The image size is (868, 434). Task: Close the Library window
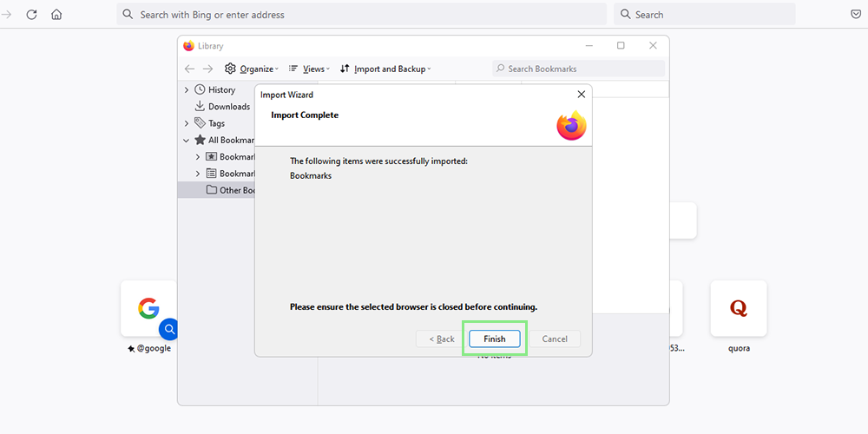pos(654,46)
